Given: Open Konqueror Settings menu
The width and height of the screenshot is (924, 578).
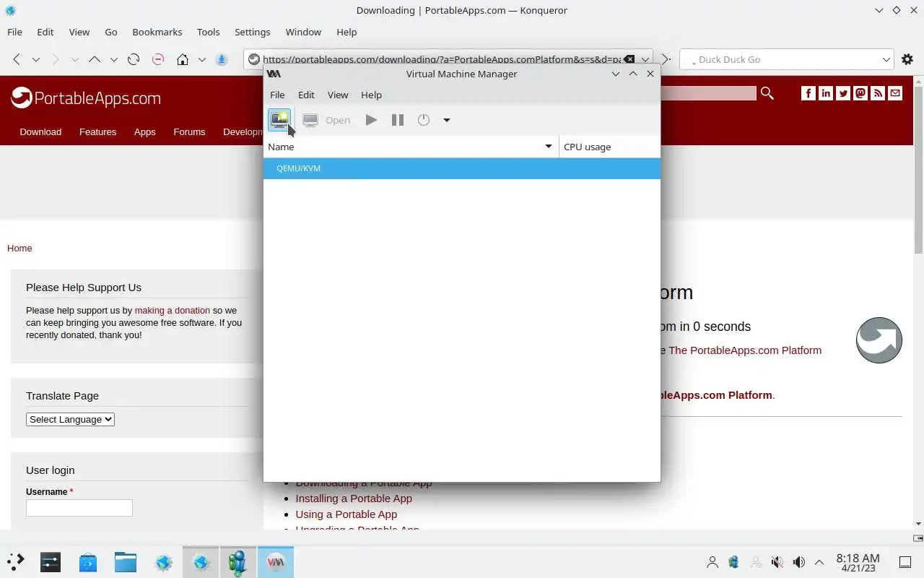Looking at the screenshot, I should (x=252, y=32).
